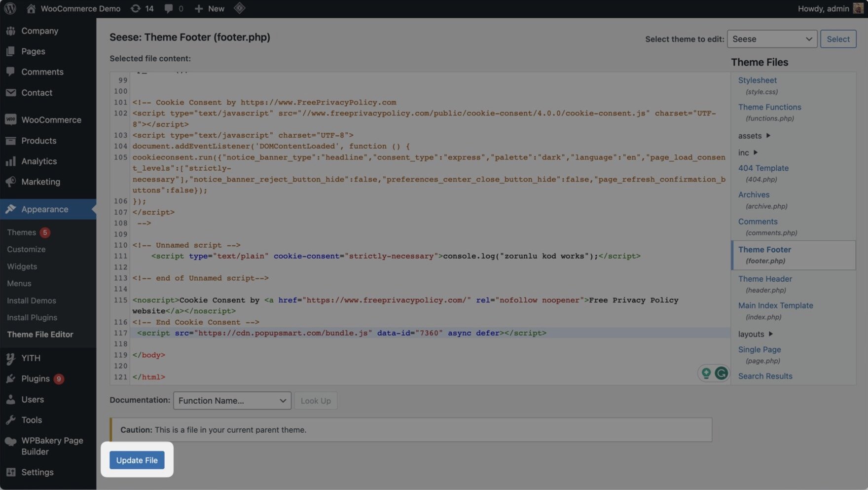Click the Tools wrench icon
This screenshot has height=490, width=868.
(x=10, y=420)
